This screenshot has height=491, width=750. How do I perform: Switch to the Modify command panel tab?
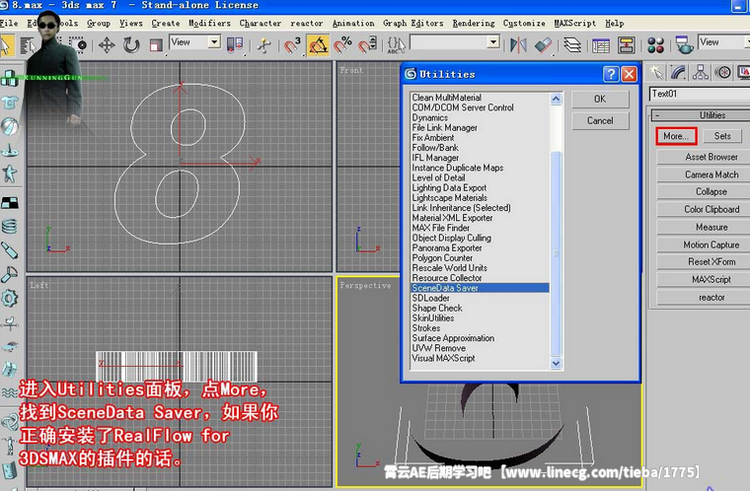click(678, 73)
